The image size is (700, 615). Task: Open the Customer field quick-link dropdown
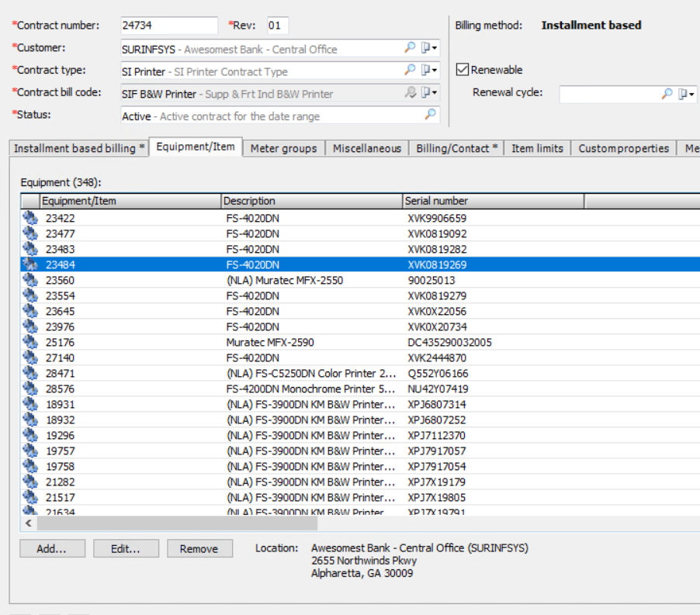(x=429, y=47)
